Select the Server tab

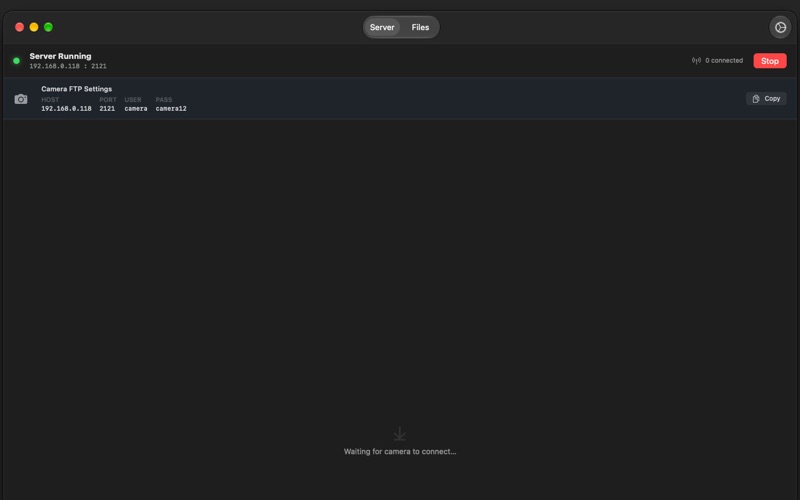pyautogui.click(x=382, y=28)
